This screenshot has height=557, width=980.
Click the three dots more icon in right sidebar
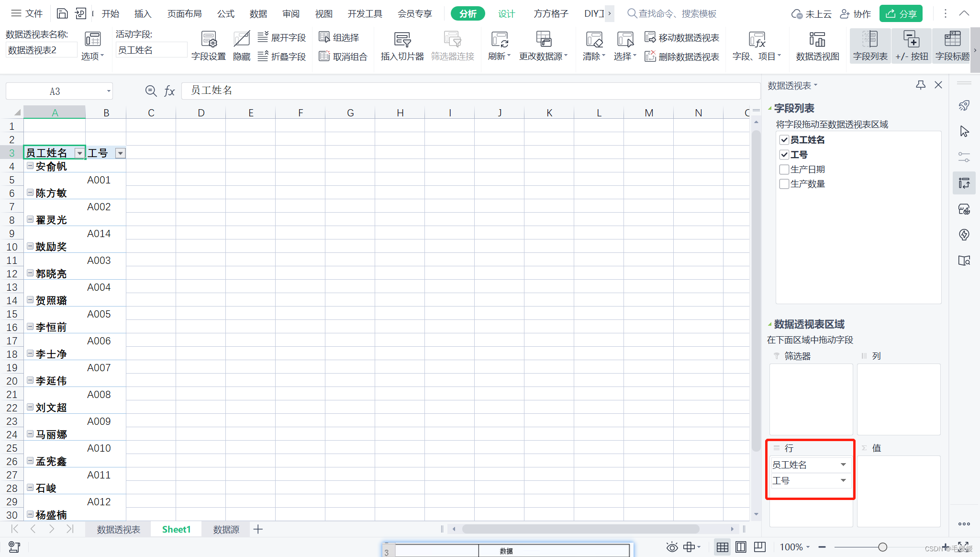964,524
